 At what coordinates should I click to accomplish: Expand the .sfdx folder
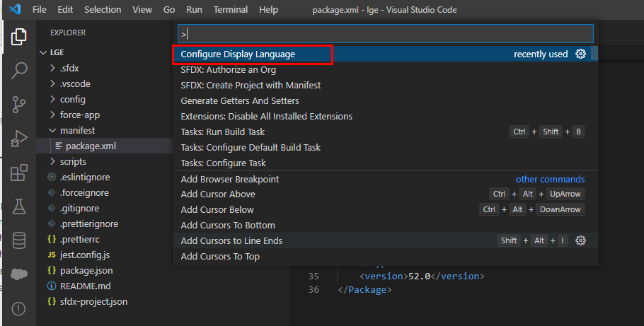[x=71, y=68]
